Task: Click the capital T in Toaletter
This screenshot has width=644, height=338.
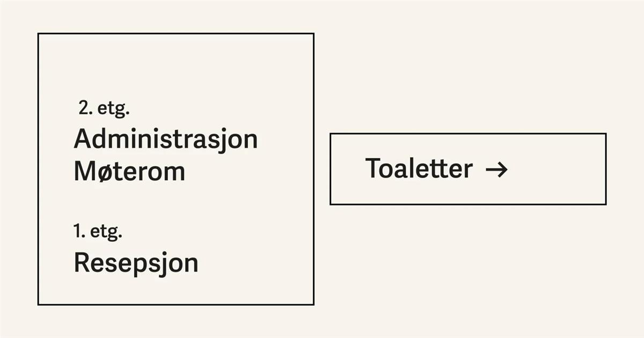Action: (372, 168)
